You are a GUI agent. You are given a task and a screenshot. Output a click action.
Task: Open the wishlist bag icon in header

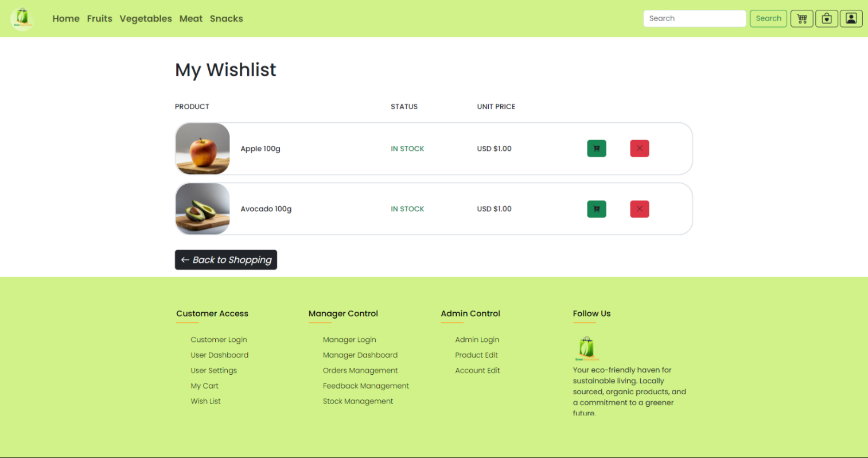point(826,18)
